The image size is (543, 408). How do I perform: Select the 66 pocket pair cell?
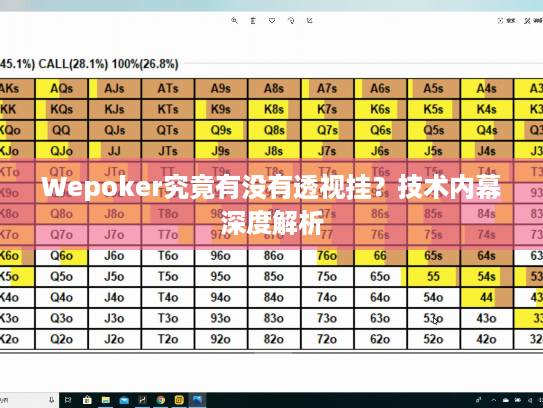click(x=381, y=256)
